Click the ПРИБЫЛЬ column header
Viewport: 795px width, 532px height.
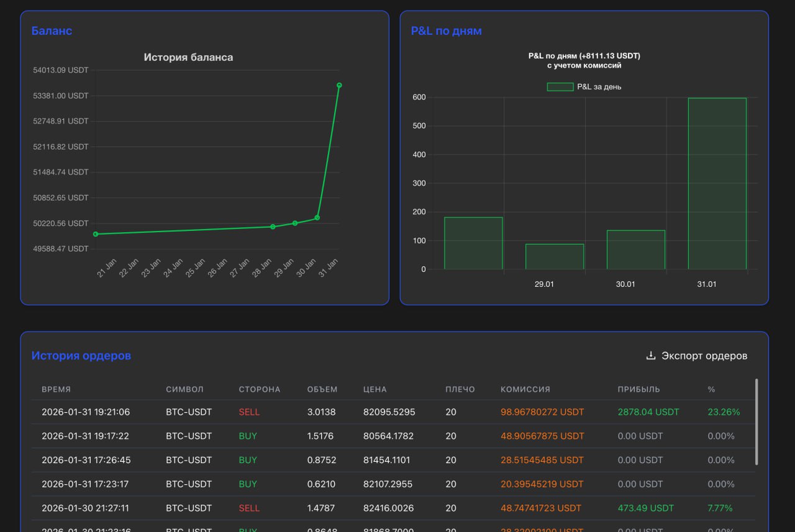638,389
